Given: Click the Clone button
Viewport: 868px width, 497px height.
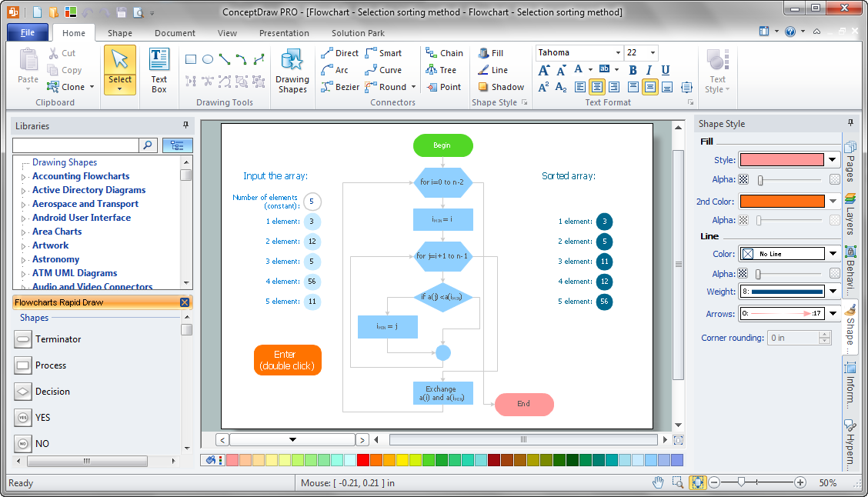Looking at the screenshot, I should [x=66, y=87].
